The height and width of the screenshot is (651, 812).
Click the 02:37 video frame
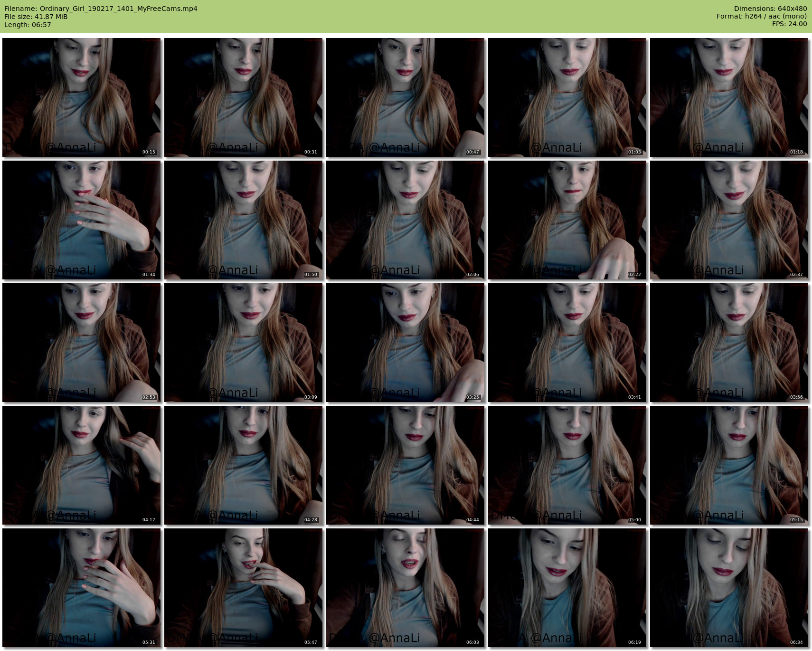(729, 220)
